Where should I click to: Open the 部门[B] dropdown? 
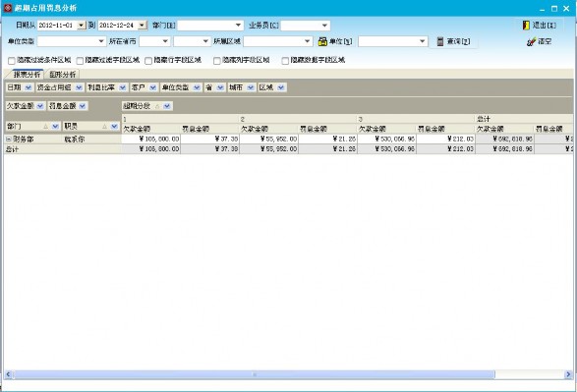238,25
